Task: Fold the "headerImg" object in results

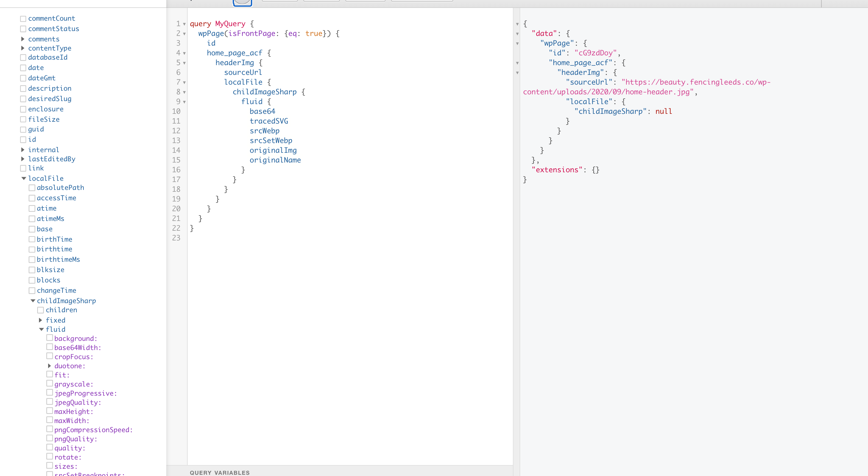Action: (517, 73)
